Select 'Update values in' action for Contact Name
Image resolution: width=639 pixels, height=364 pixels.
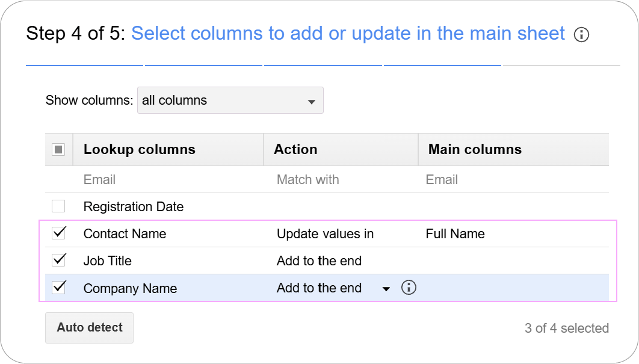325,234
